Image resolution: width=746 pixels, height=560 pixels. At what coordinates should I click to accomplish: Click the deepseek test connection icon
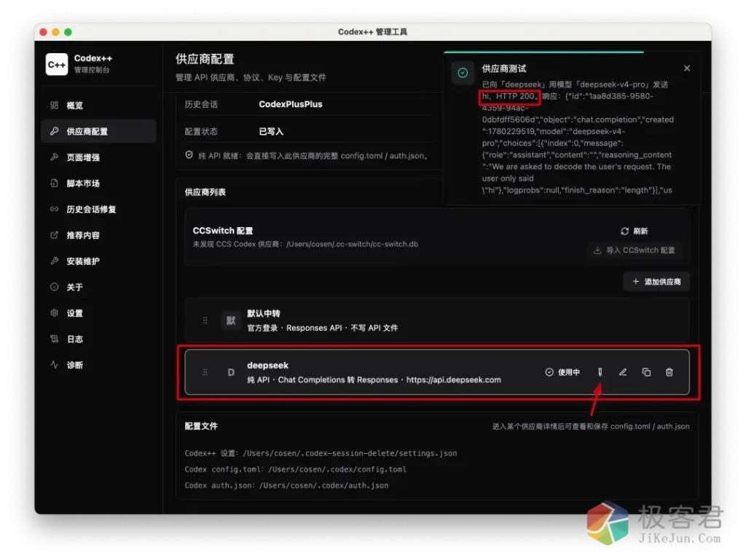(x=600, y=372)
